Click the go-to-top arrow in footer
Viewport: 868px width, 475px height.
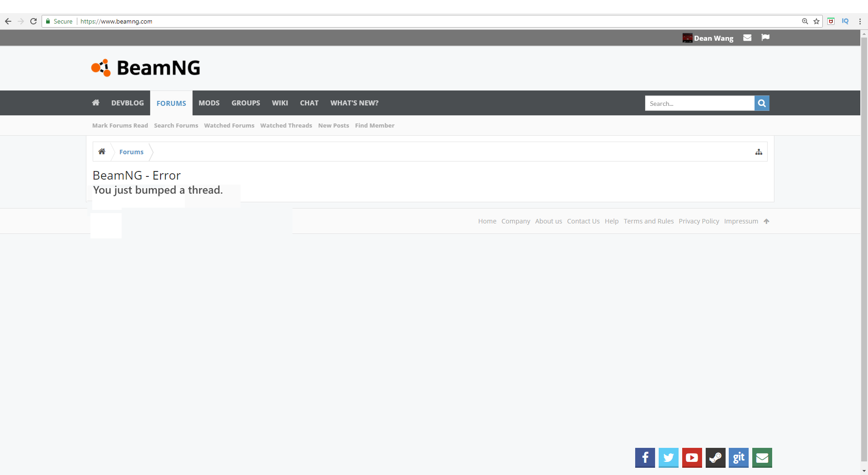[766, 221]
